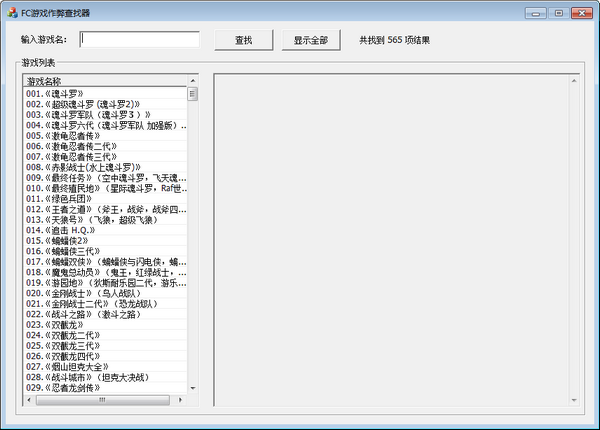The width and height of the screenshot is (600, 430).
Task: Click the 显示全部 button
Action: (x=311, y=40)
